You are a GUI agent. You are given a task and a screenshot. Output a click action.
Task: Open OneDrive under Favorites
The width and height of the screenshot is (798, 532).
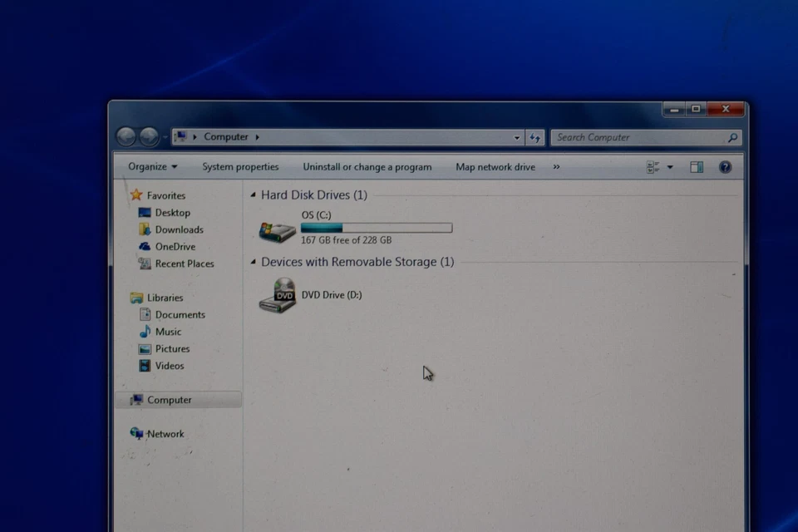(x=175, y=246)
